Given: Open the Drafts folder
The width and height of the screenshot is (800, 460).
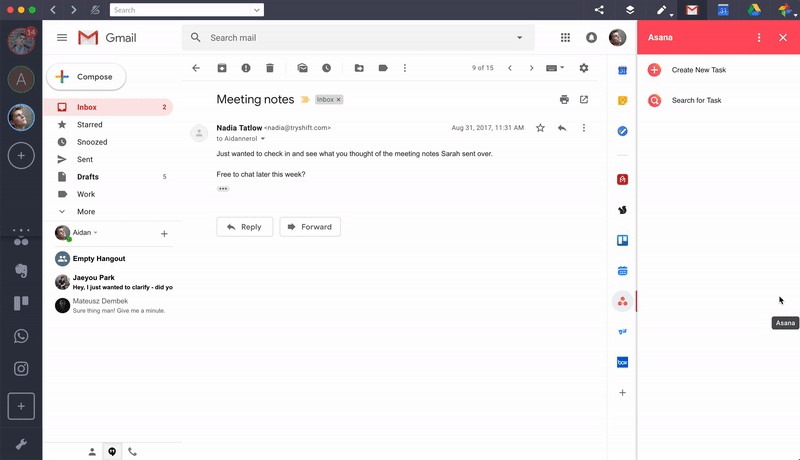Looking at the screenshot, I should (88, 177).
